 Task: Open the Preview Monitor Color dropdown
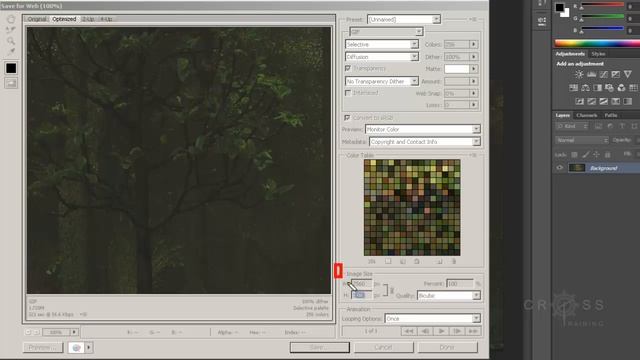click(423, 129)
